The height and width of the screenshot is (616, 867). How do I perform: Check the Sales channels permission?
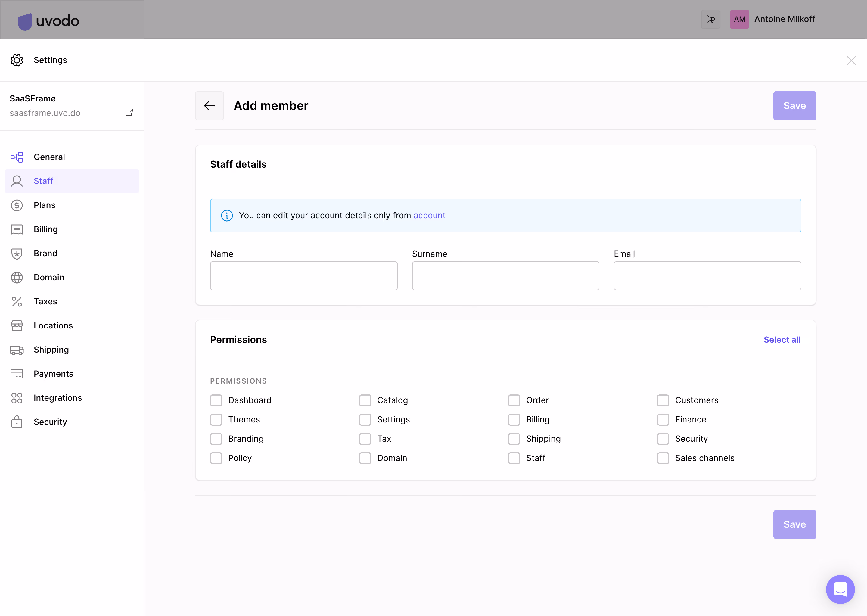663,458
